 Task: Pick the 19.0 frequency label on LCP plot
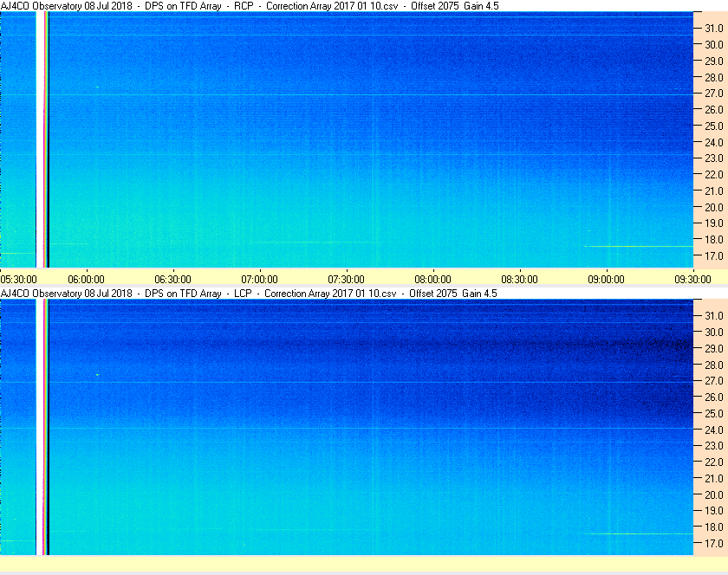(714, 511)
